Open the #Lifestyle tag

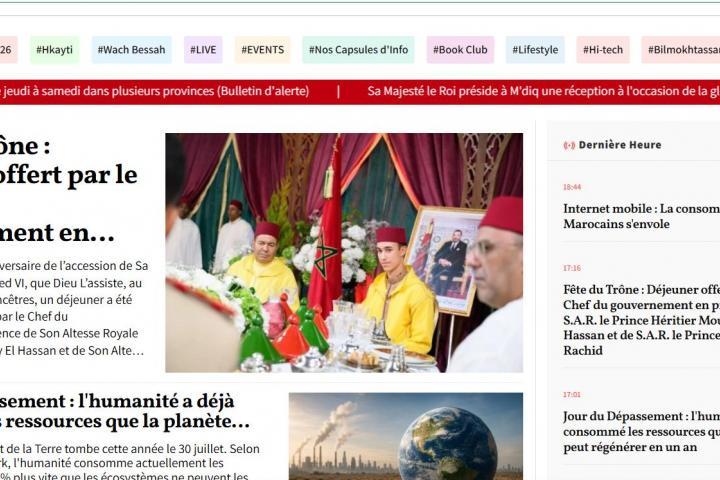tap(535, 50)
